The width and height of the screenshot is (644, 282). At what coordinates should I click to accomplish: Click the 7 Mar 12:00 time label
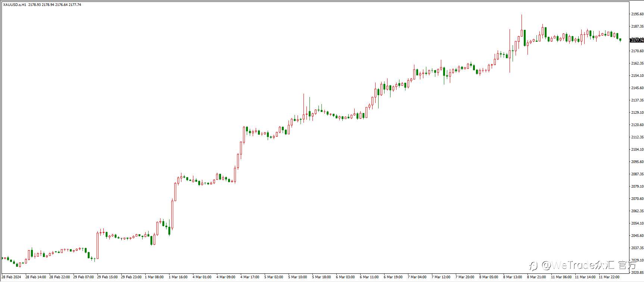(441, 277)
